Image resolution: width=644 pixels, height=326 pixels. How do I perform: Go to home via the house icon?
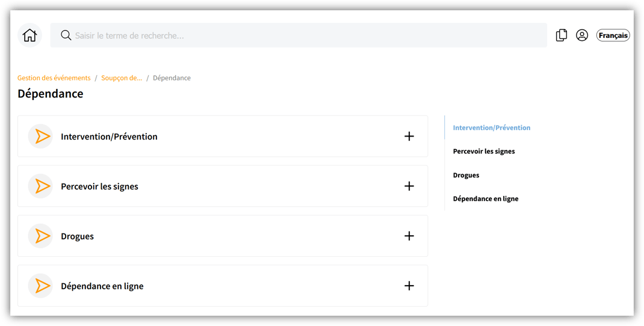pos(29,35)
